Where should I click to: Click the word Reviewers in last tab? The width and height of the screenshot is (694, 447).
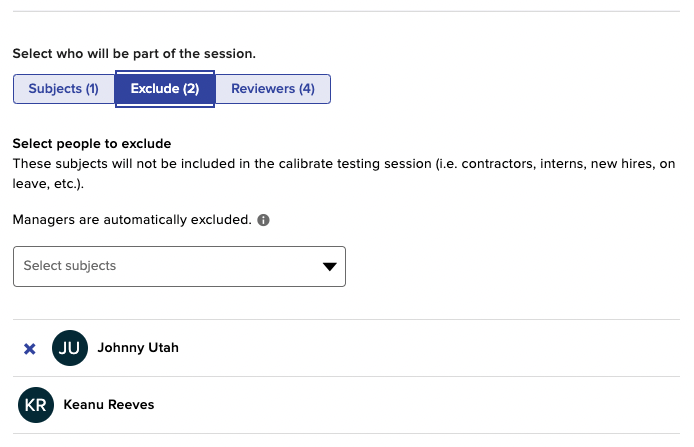click(263, 89)
